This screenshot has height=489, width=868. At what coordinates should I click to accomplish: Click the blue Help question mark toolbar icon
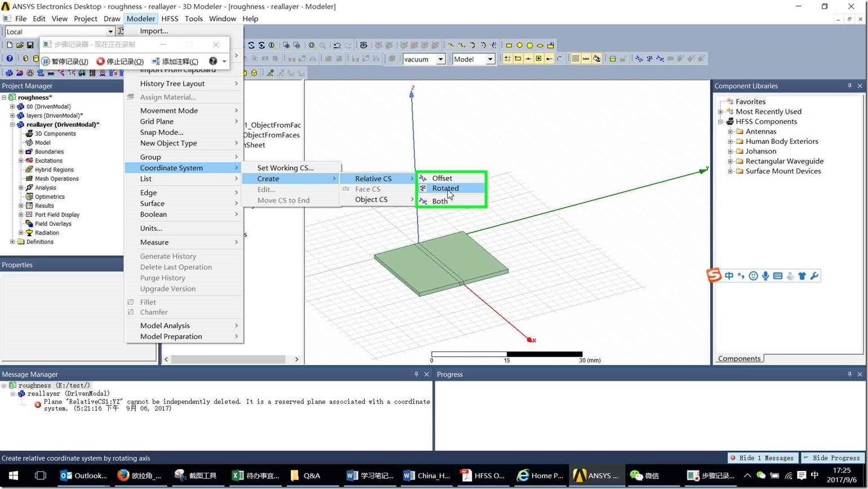click(x=10, y=59)
